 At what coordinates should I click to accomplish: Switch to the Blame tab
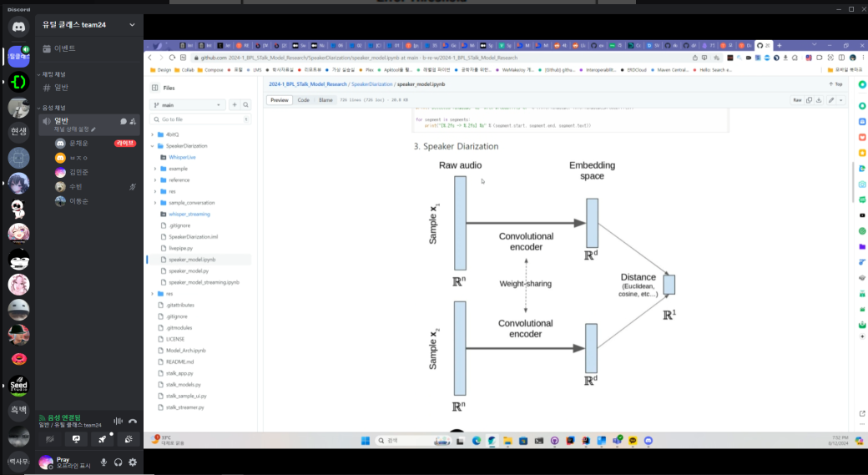coord(325,100)
